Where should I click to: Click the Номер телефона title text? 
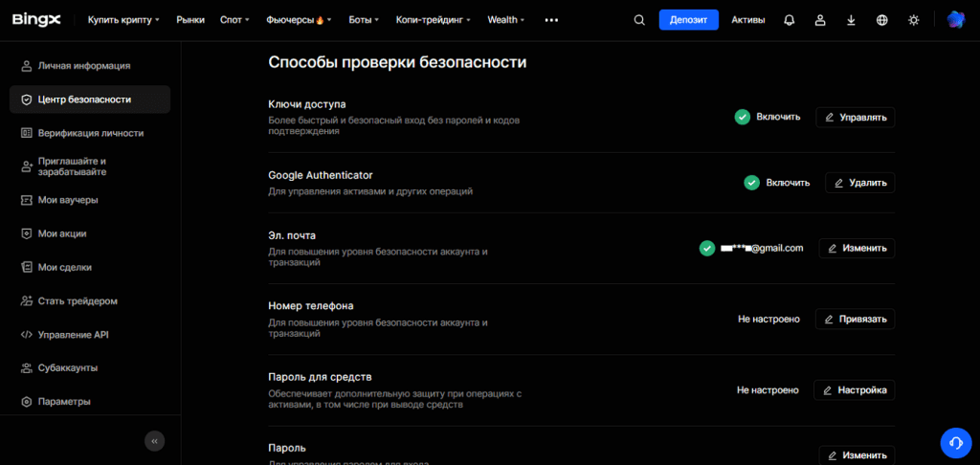[311, 306]
